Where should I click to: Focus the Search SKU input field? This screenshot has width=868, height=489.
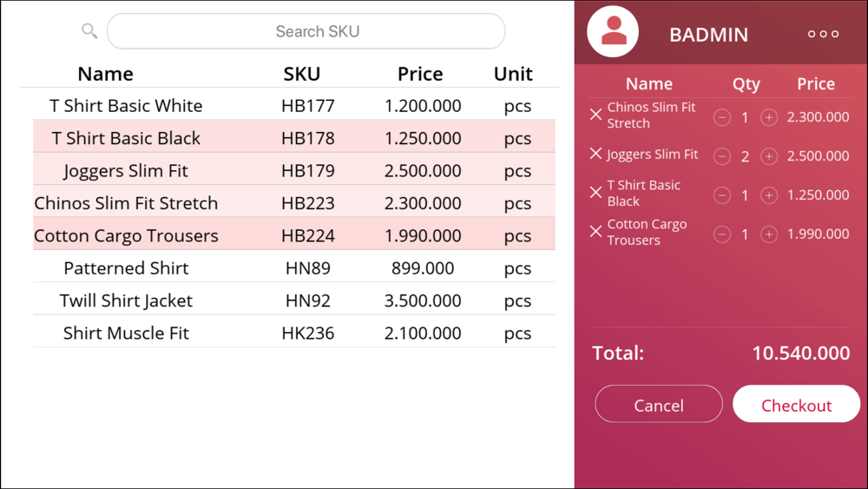(x=306, y=31)
